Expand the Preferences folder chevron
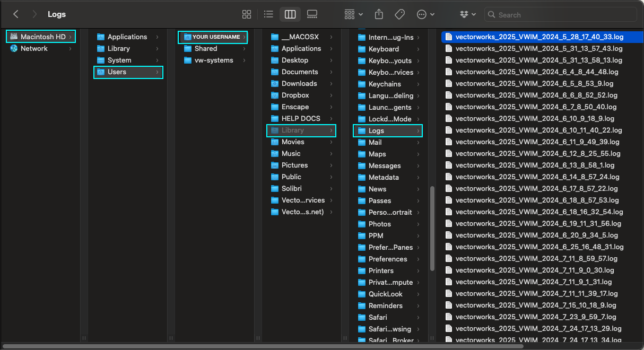 point(419,259)
